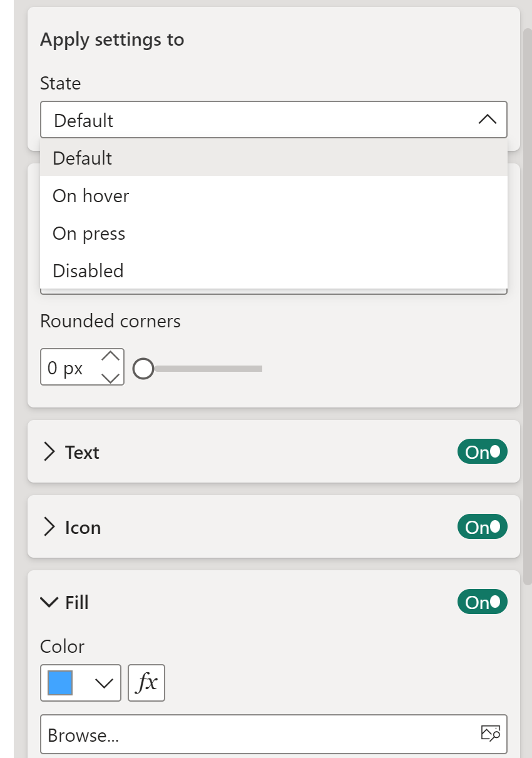Click the image browse icon in Browse field
This screenshot has height=758, width=532.
point(490,734)
